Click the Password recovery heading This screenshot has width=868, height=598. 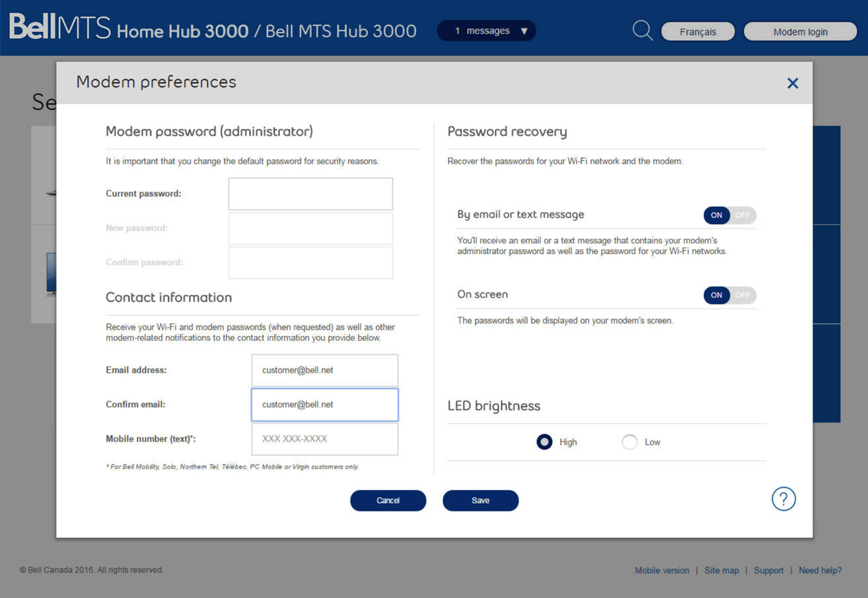point(507,131)
